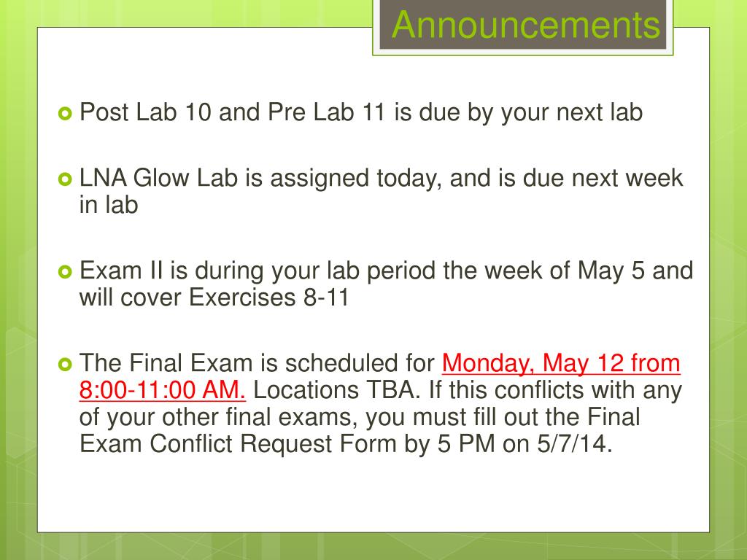
Task: Click the words 'in lab'
Action: pyautogui.click(x=109, y=205)
